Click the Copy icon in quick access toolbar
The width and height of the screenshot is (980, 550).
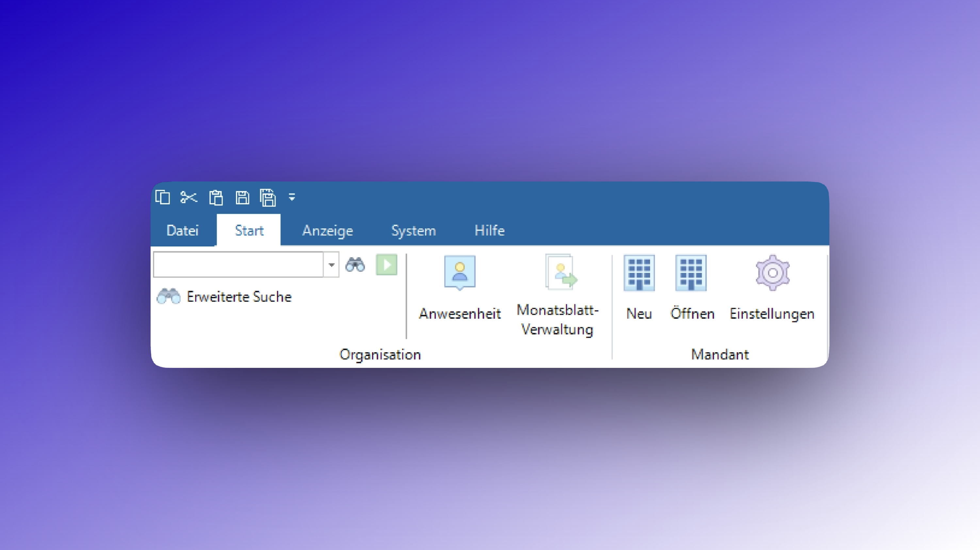coord(163,197)
